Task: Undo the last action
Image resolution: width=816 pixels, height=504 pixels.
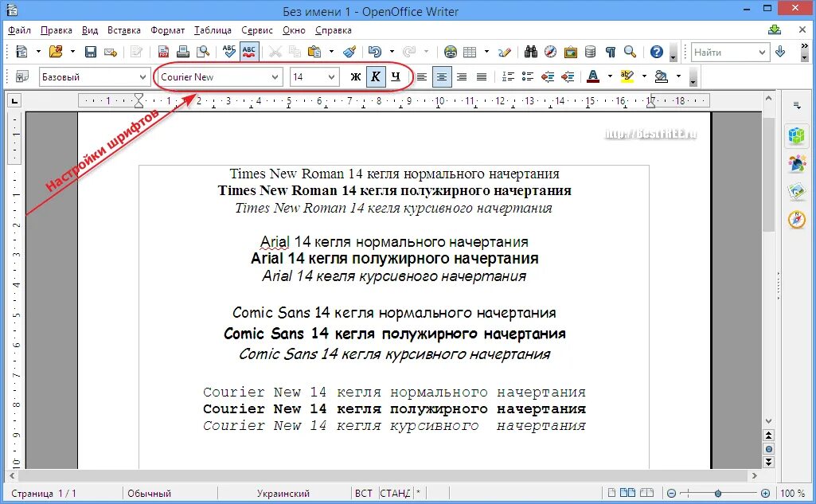Action: (375, 52)
